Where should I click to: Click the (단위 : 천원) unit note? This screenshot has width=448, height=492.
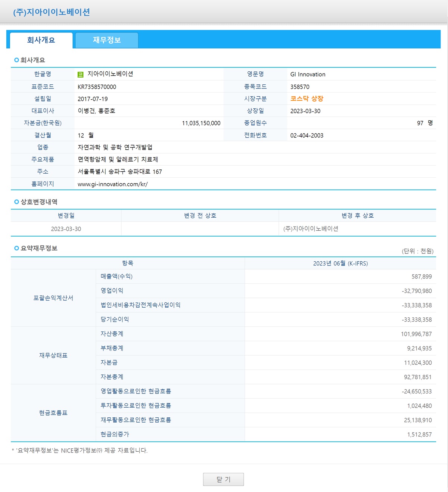click(x=417, y=251)
